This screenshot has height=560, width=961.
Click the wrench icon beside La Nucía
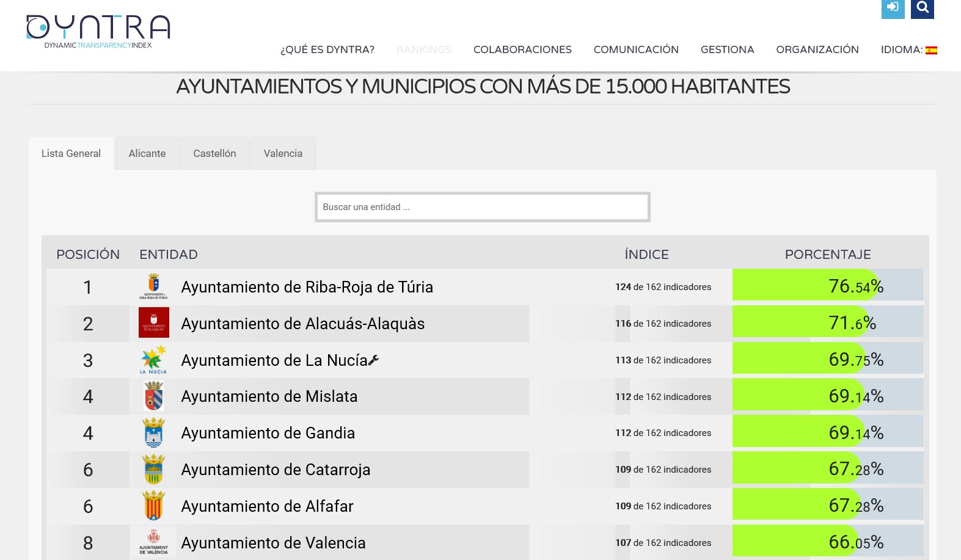click(x=374, y=360)
